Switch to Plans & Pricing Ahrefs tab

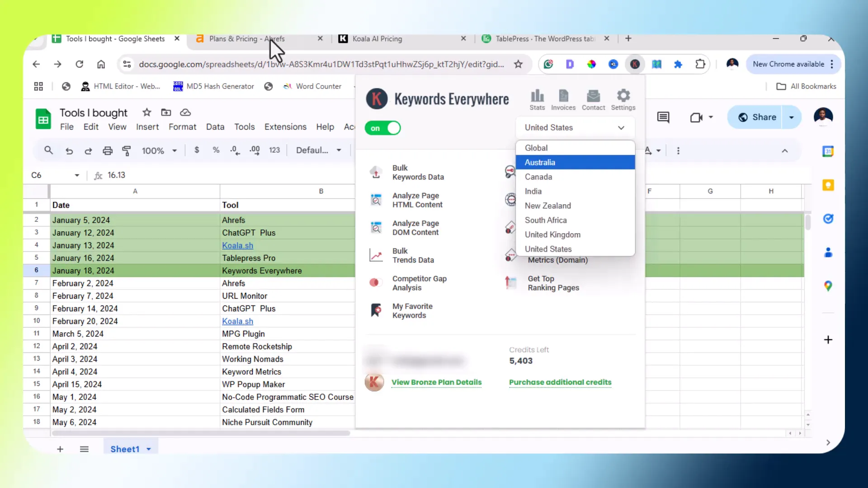point(259,39)
